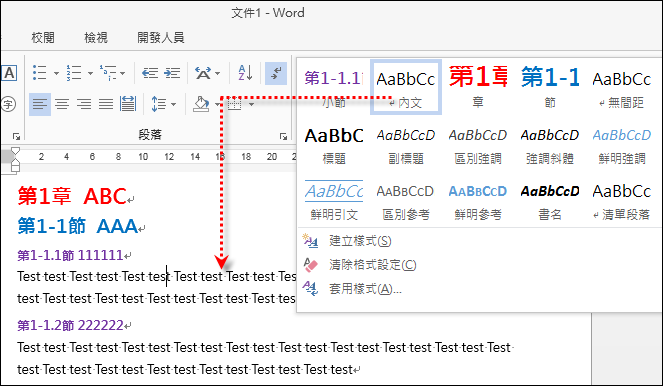This screenshot has width=663, height=386.
Task: Apply the 標題 style
Action: [334, 145]
